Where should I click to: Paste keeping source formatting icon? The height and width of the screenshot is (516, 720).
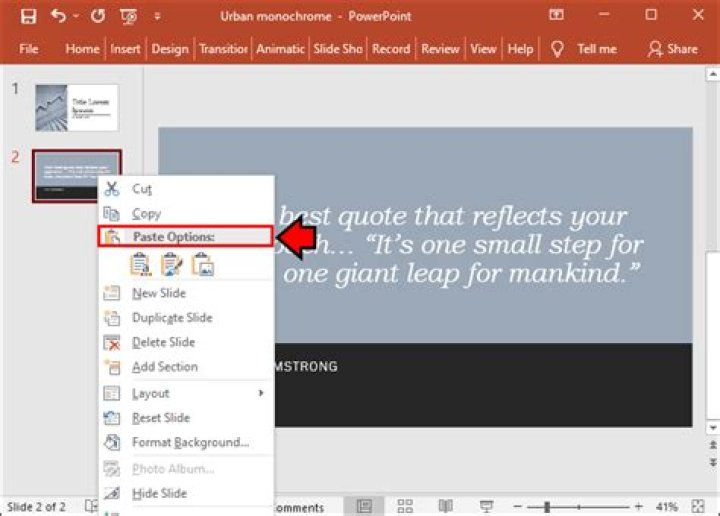click(x=172, y=264)
